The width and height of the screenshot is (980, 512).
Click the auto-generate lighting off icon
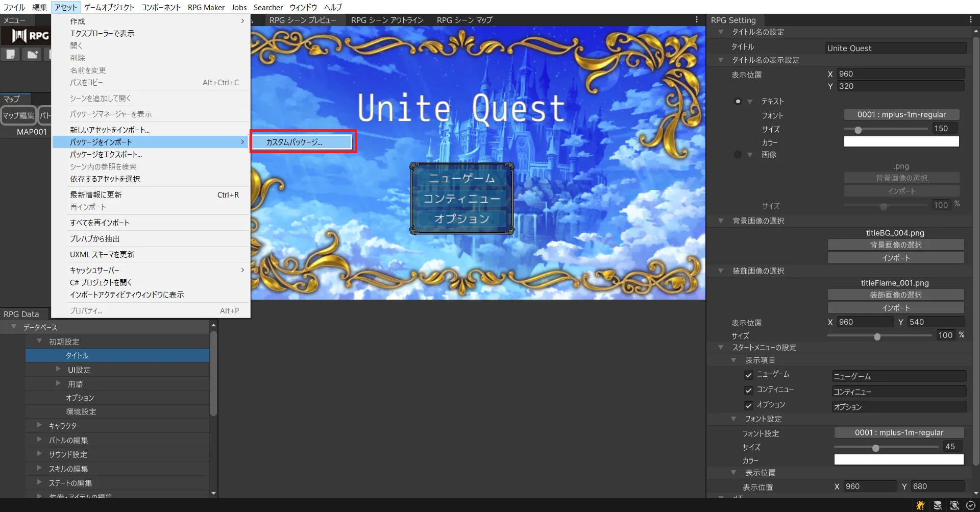tap(954, 505)
